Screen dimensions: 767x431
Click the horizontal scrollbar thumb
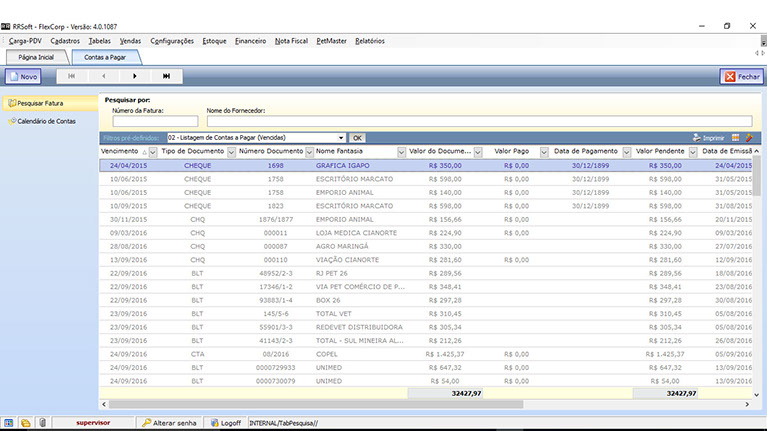pos(316,405)
